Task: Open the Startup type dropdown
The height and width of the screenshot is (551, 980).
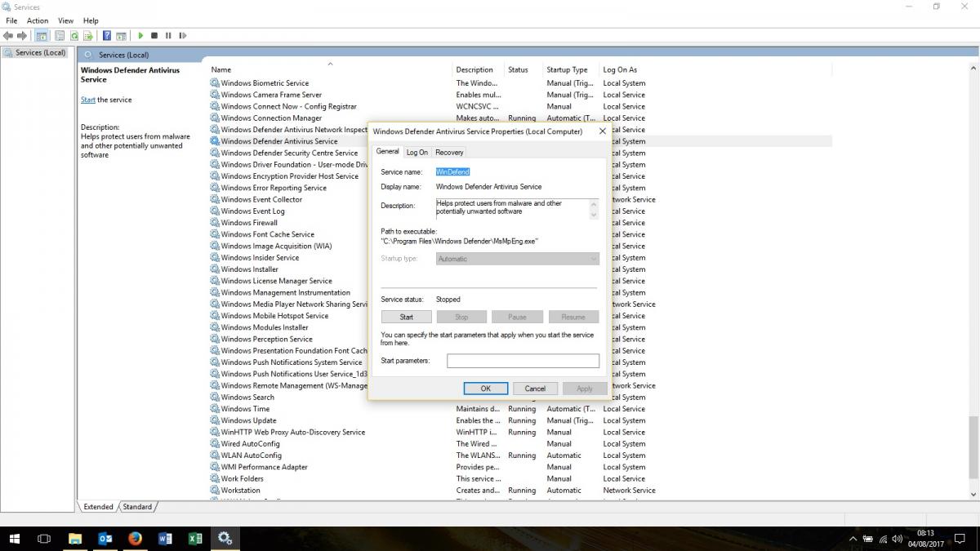Action: click(517, 259)
